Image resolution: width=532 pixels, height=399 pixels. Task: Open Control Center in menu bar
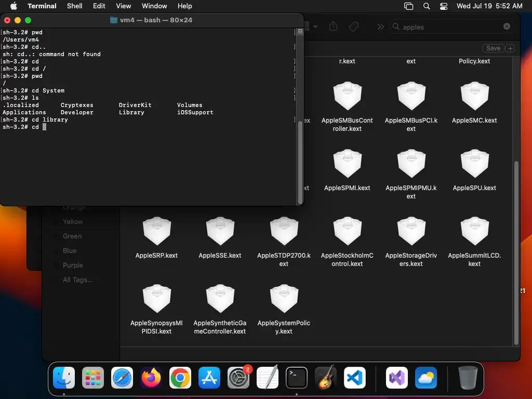coord(444,6)
